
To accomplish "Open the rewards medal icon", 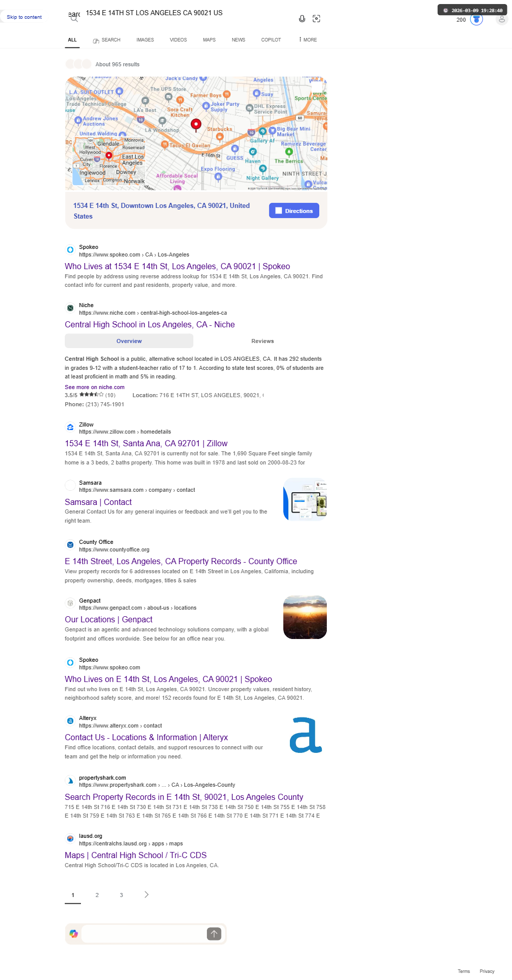I will coord(477,20).
